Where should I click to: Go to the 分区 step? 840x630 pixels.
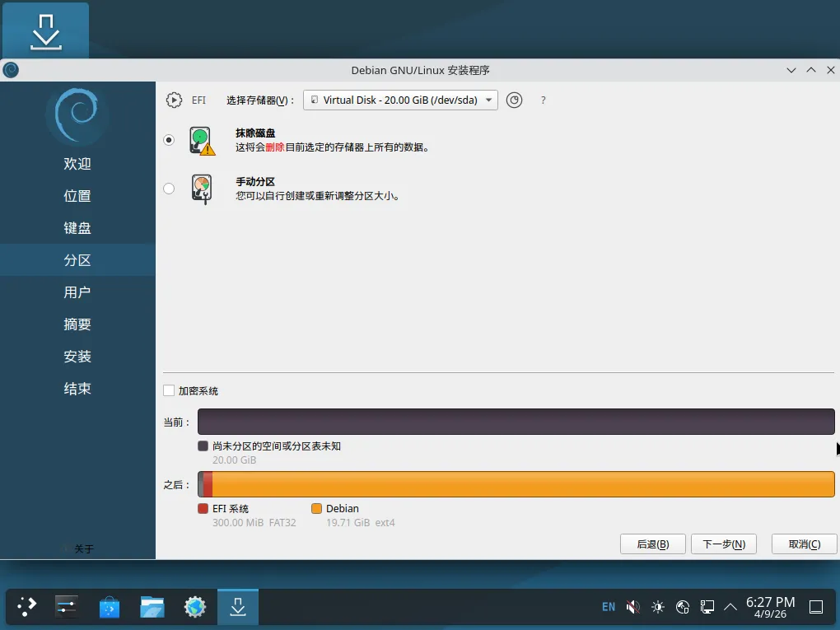click(x=77, y=259)
